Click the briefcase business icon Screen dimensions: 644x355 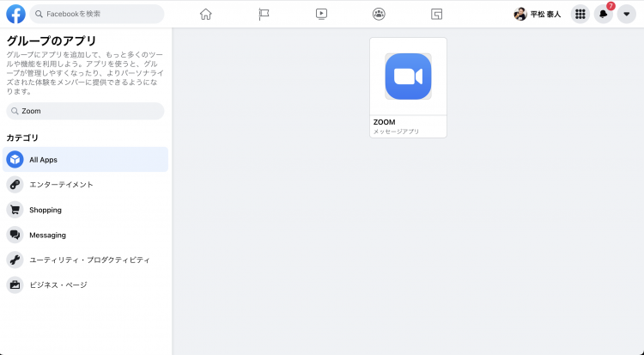point(15,285)
